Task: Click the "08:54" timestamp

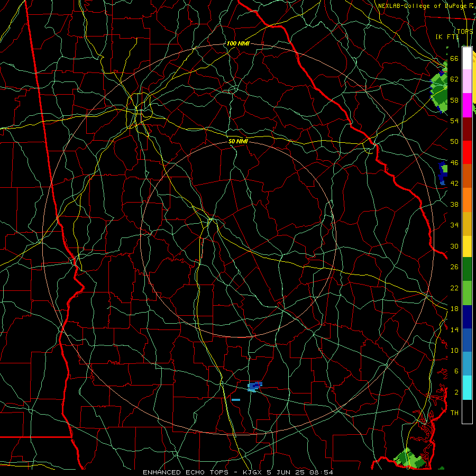Action: (321, 472)
